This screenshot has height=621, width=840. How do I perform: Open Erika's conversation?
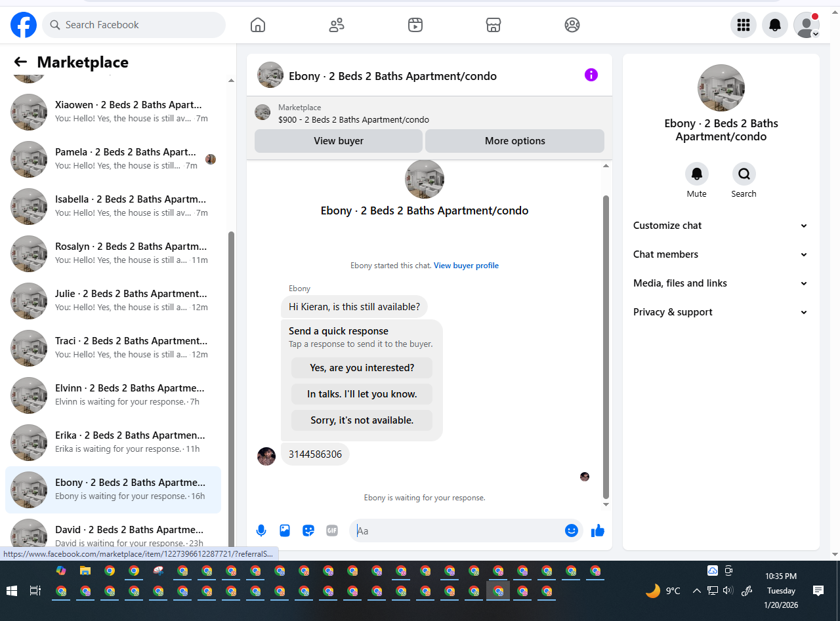(113, 443)
